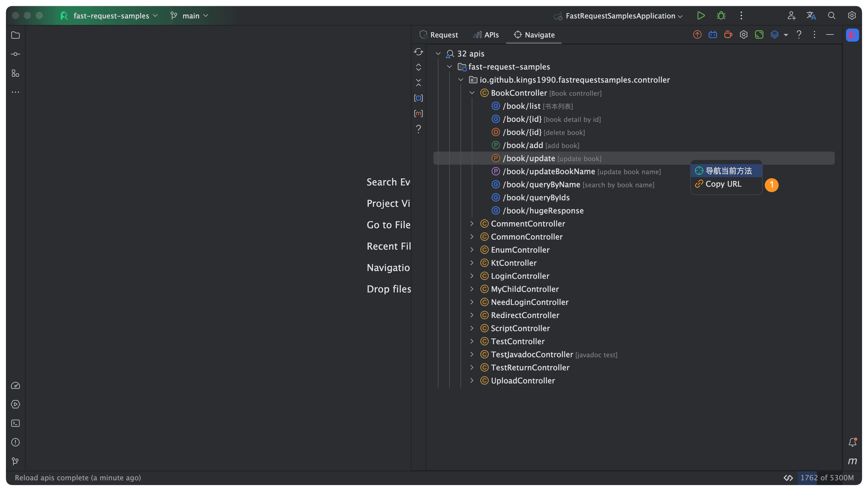Click the coffee cup icon in toolbar

(x=728, y=34)
